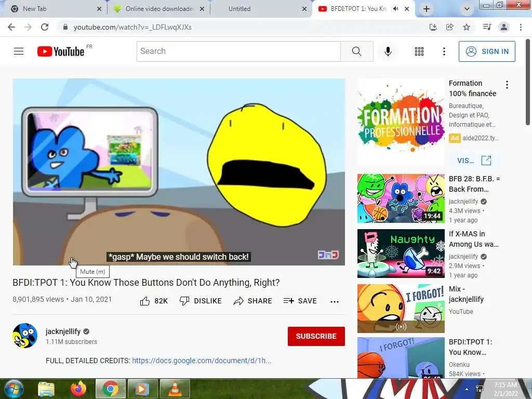Open the Okenku BFDI:TPOT 1 thumbnail
The image size is (532, 399).
(x=401, y=357)
